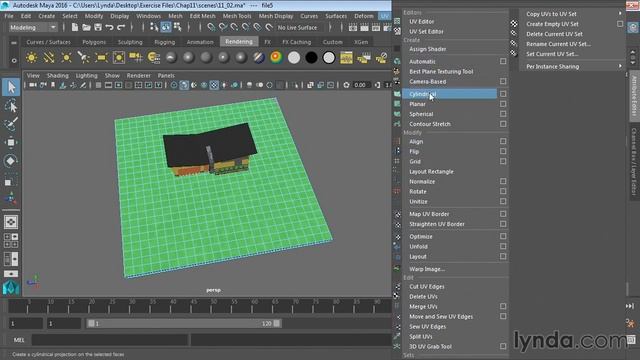Click the Redo arrow icon
The height and width of the screenshot is (360, 640).
(x=121, y=27)
